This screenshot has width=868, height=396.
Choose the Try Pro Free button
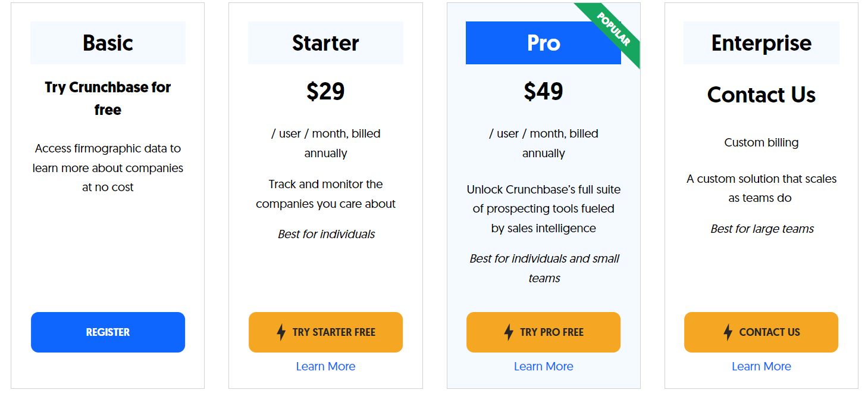543,332
